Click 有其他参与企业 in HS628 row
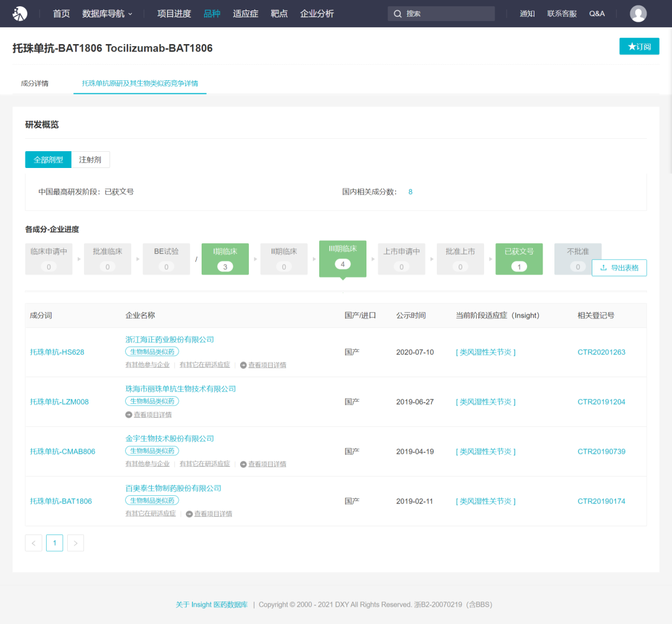This screenshot has height=624, width=672. point(147,365)
